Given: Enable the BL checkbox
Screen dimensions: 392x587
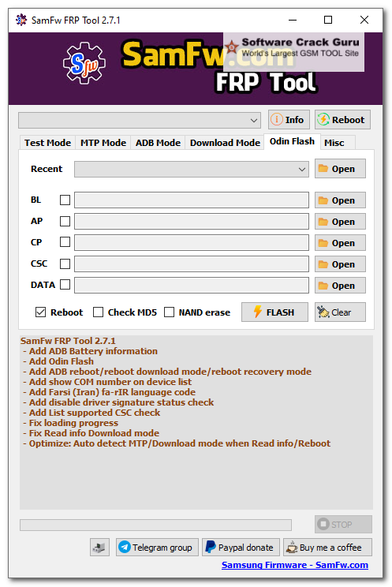Looking at the screenshot, I should (65, 200).
